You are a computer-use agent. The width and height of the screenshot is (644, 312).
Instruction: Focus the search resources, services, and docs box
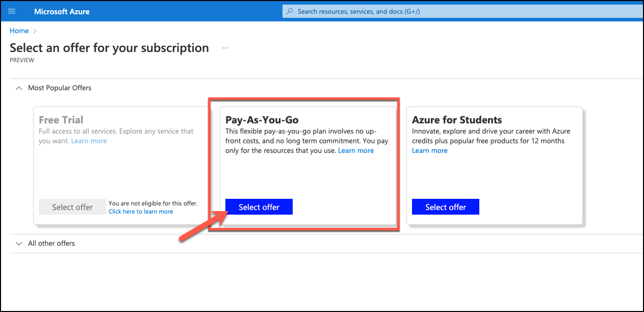pos(463,11)
